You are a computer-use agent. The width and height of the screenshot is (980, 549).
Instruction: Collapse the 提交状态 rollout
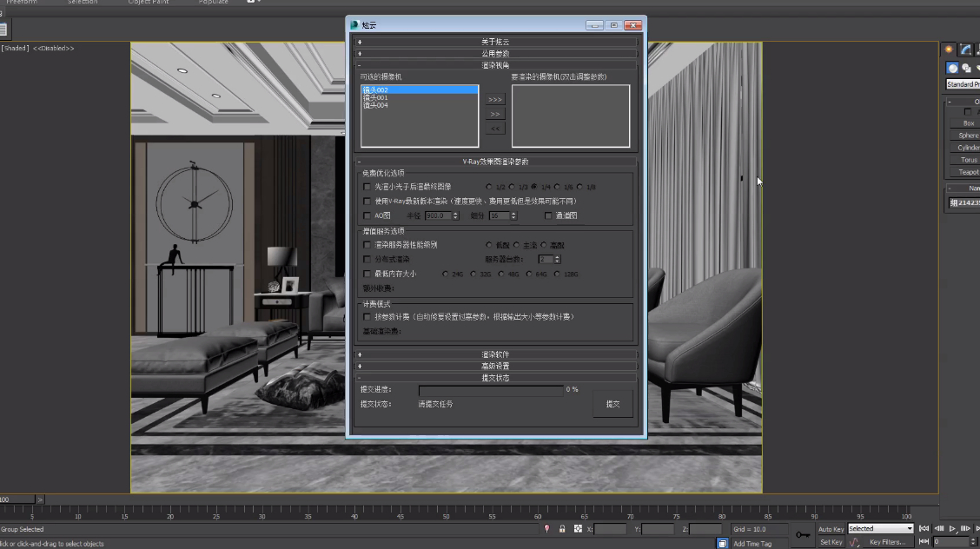coord(496,379)
